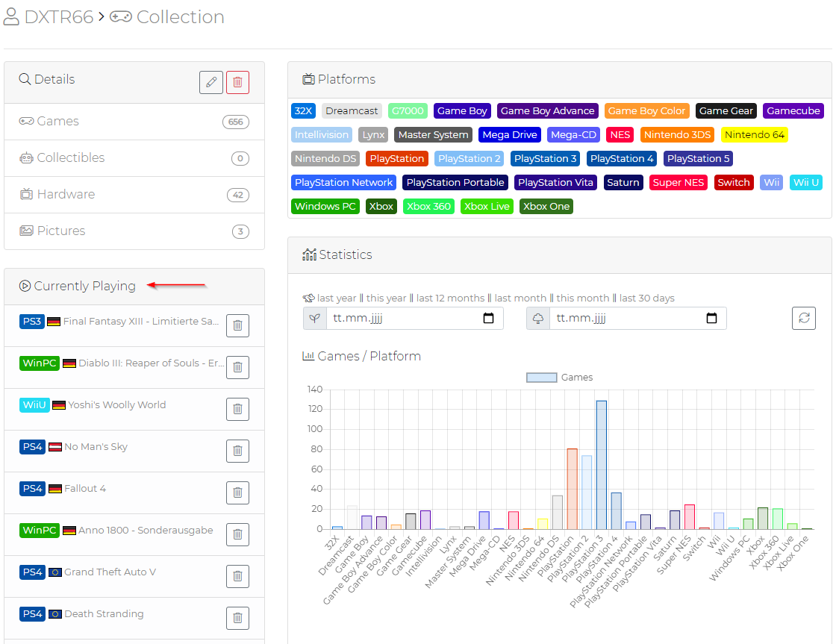Click the gamepad icon before Collection heading
This screenshot has height=644, width=836.
[x=121, y=17]
